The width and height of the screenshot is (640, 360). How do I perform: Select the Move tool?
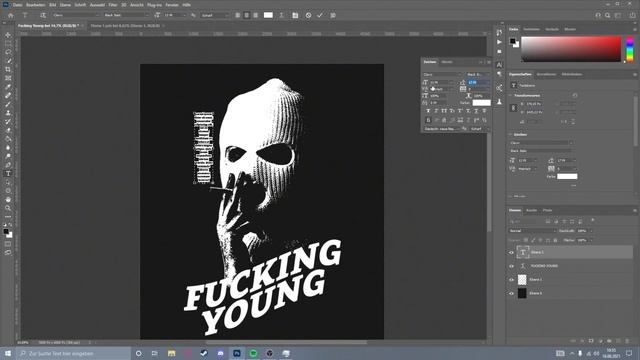pos(8,35)
